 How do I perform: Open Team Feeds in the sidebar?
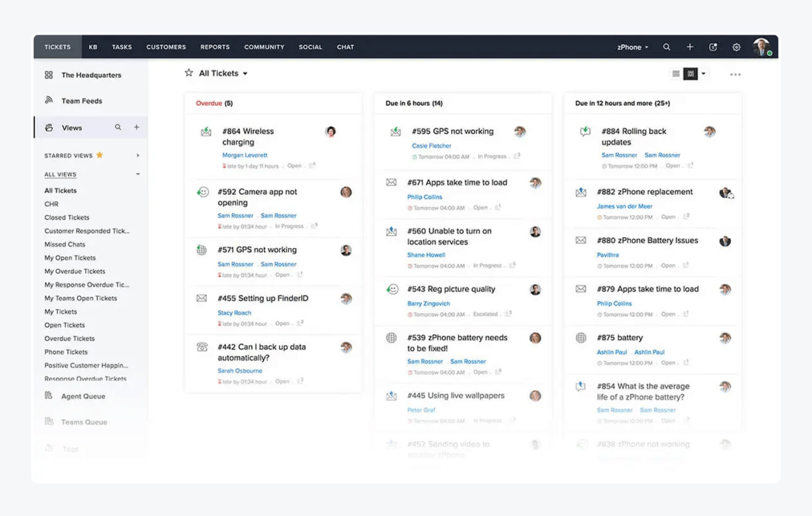[81, 100]
